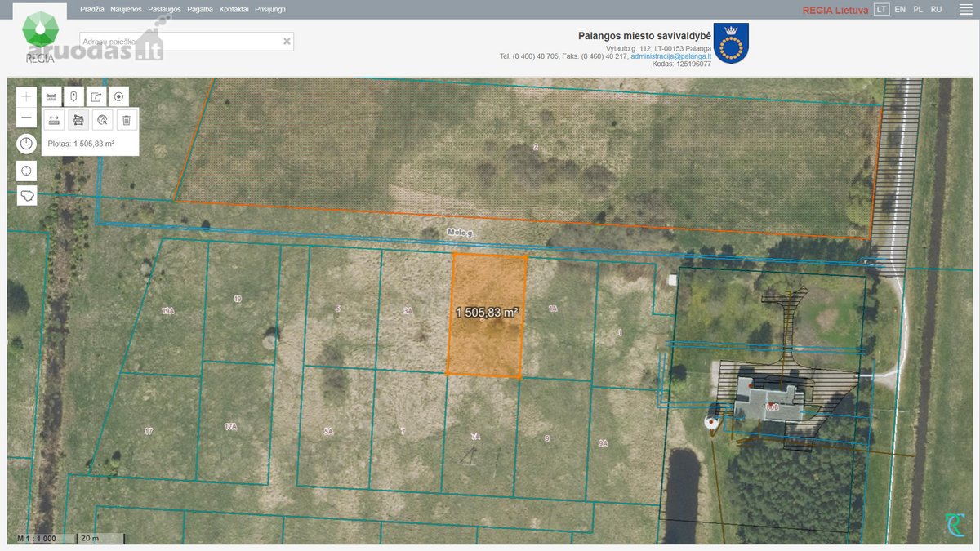The width and height of the screenshot is (980, 551).
Task: Select the map marker pin tool
Action: (73, 96)
